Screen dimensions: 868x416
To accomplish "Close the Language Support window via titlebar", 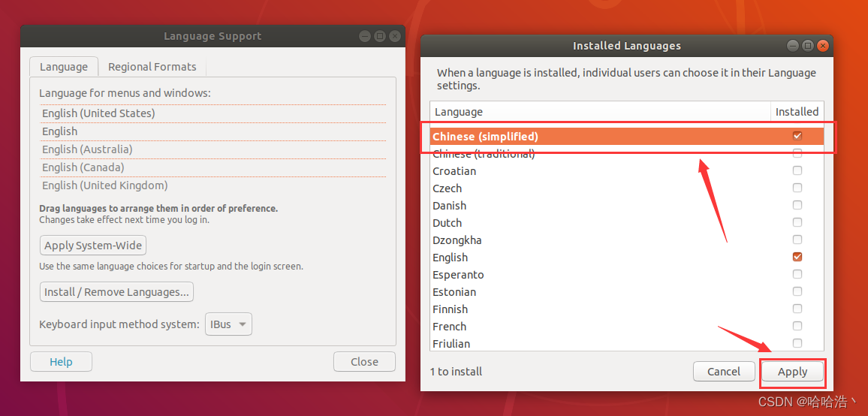I will [394, 36].
